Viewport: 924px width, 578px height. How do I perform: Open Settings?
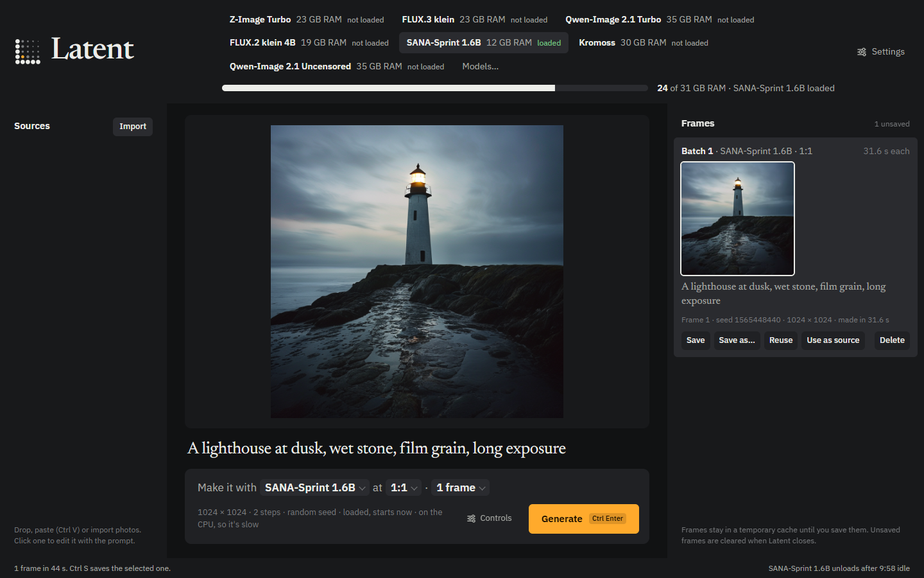pos(881,52)
